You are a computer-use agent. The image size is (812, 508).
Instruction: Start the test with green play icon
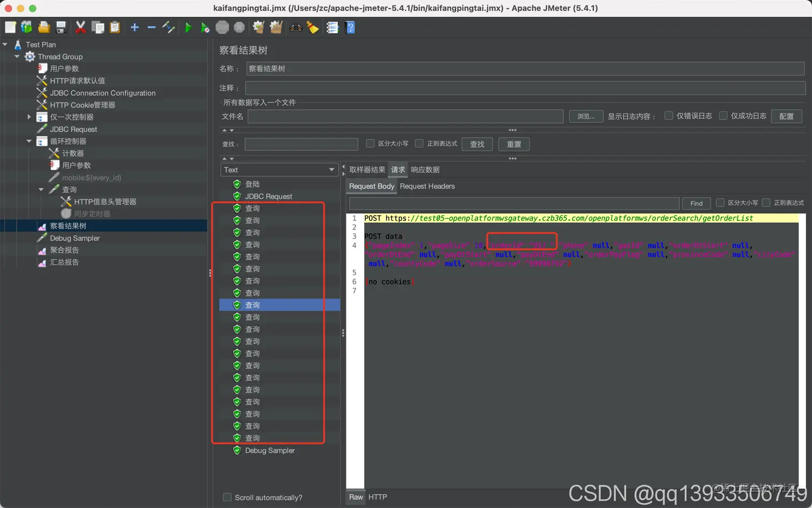coord(188,27)
